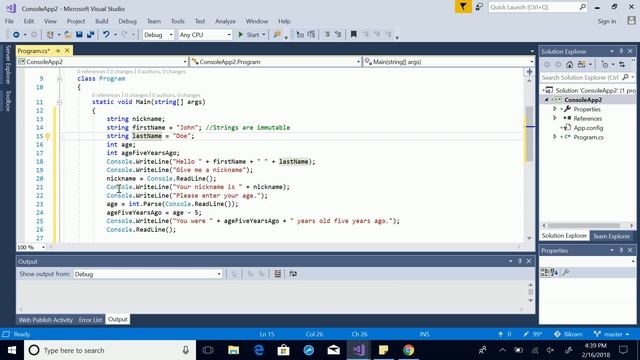This screenshot has width=640, height=360.
Task: Switch to the Team Explorer tab
Action: [611, 236]
